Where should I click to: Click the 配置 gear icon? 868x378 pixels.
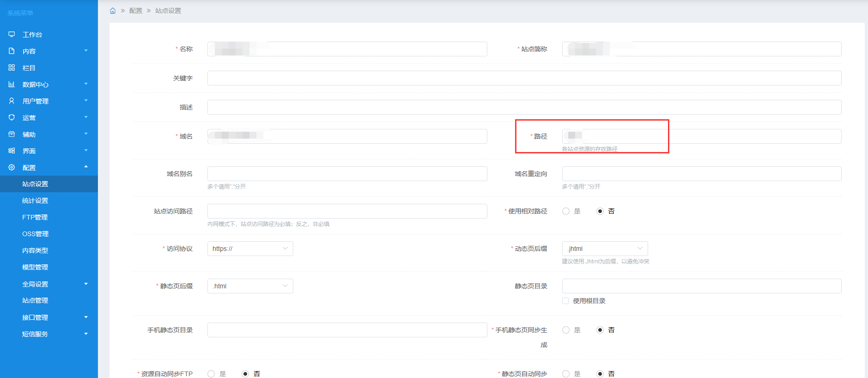(12, 167)
